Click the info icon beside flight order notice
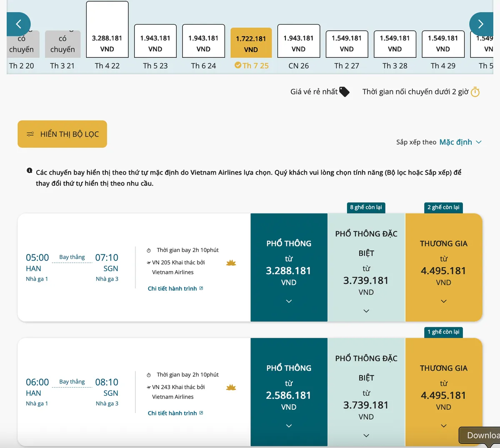The width and height of the screenshot is (500, 448). (30, 171)
